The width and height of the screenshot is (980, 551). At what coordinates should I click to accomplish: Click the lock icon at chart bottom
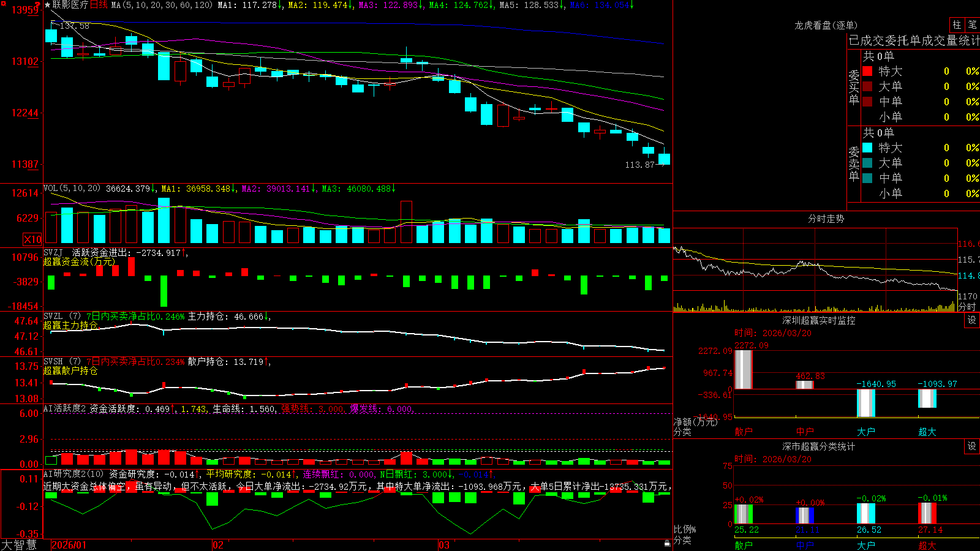667,543
